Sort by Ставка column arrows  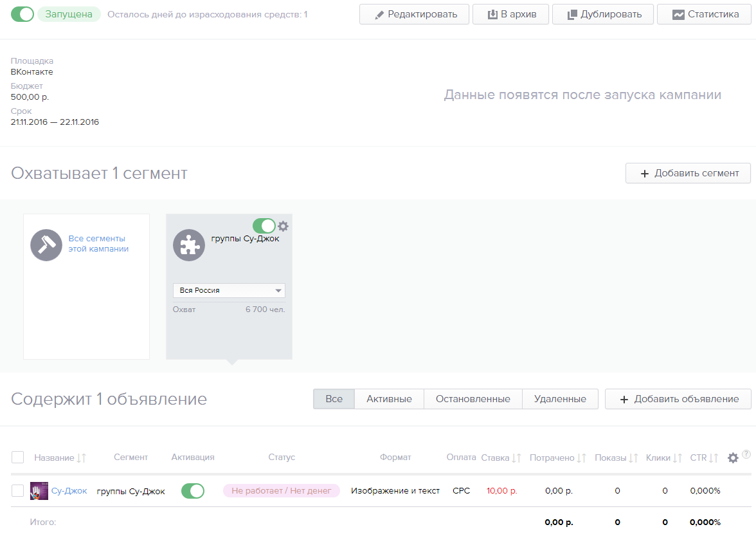click(x=516, y=458)
